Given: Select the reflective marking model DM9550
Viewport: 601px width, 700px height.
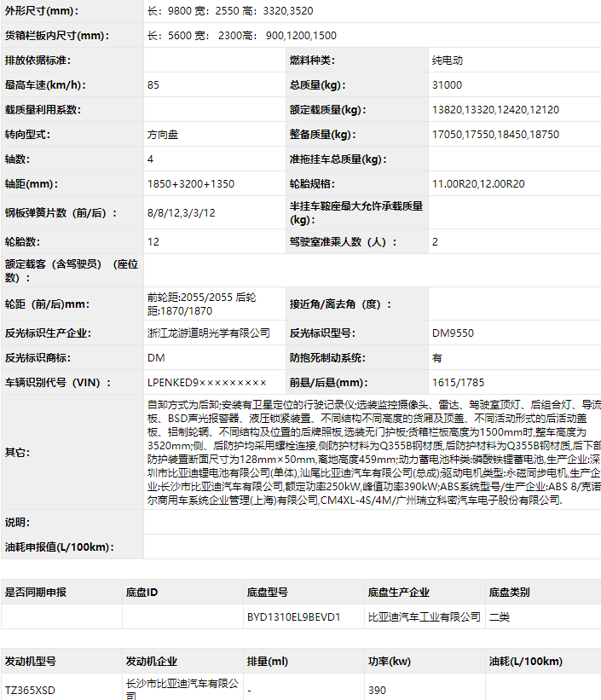Looking at the screenshot, I should [453, 333].
